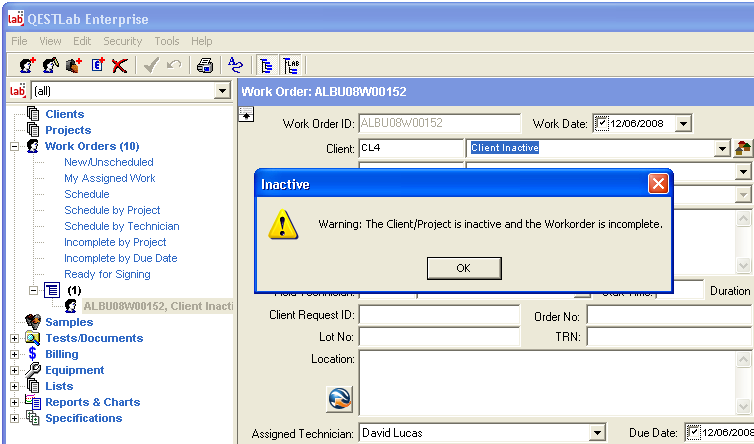Open the Security menu
The image size is (754, 444).
point(122,41)
